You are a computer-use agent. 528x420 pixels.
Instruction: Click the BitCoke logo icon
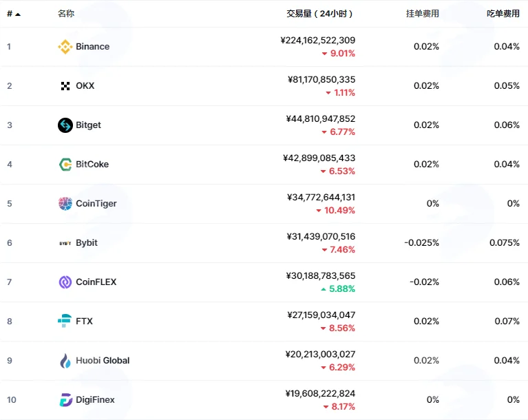click(65, 165)
